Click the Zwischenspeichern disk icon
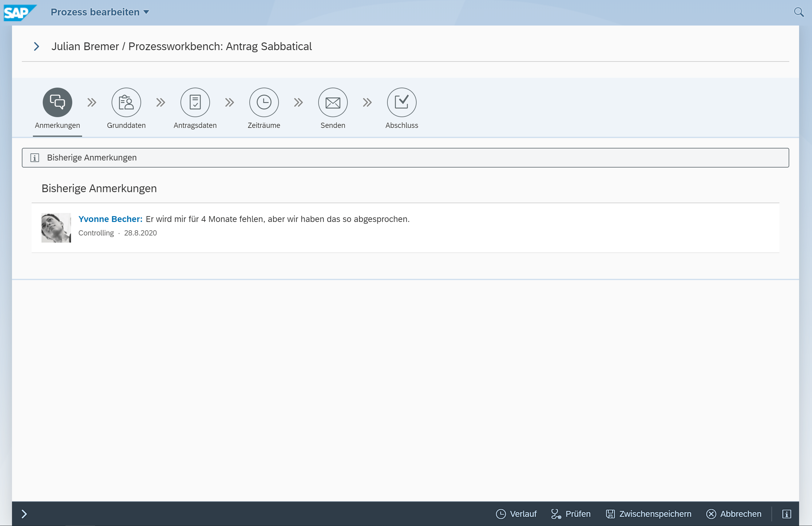The height and width of the screenshot is (526, 812). coord(610,514)
